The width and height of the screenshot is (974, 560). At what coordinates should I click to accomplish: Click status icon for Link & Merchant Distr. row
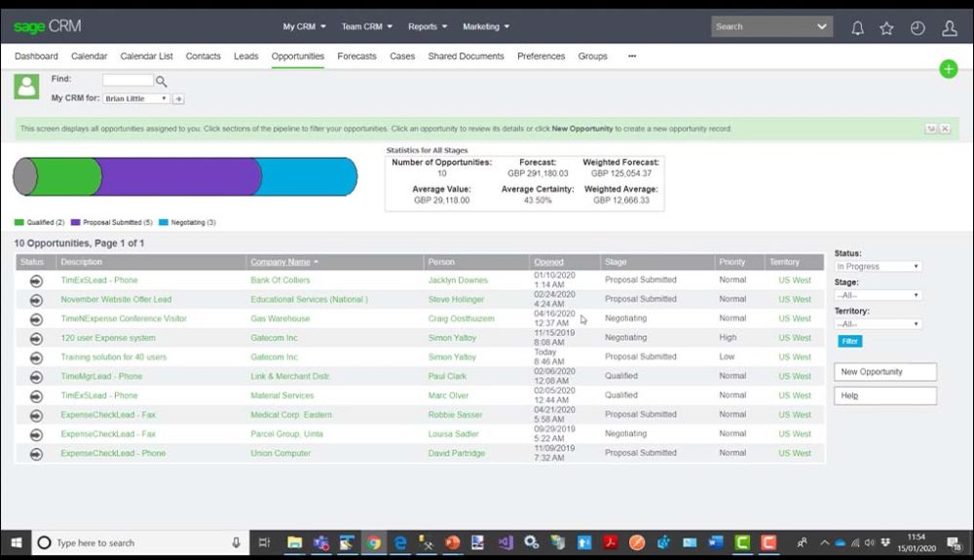36,377
